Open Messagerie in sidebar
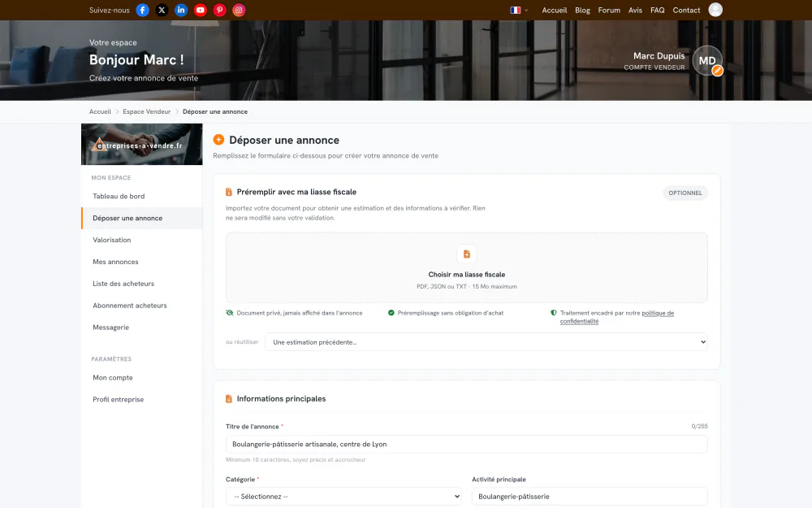 pos(142,327)
